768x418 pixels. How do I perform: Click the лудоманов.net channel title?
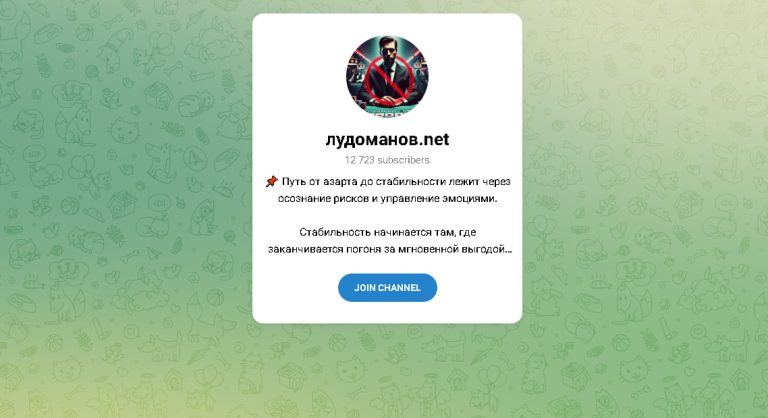coord(387,140)
